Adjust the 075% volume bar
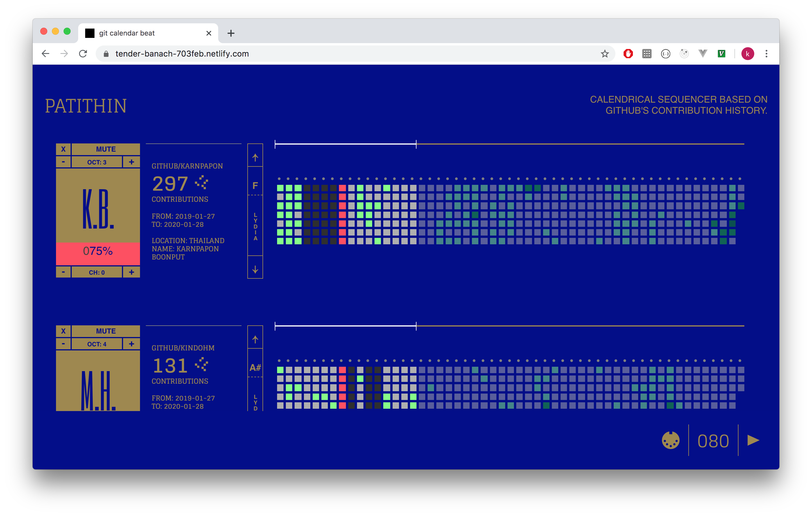Screen dimensions: 812x516 [x=98, y=254]
